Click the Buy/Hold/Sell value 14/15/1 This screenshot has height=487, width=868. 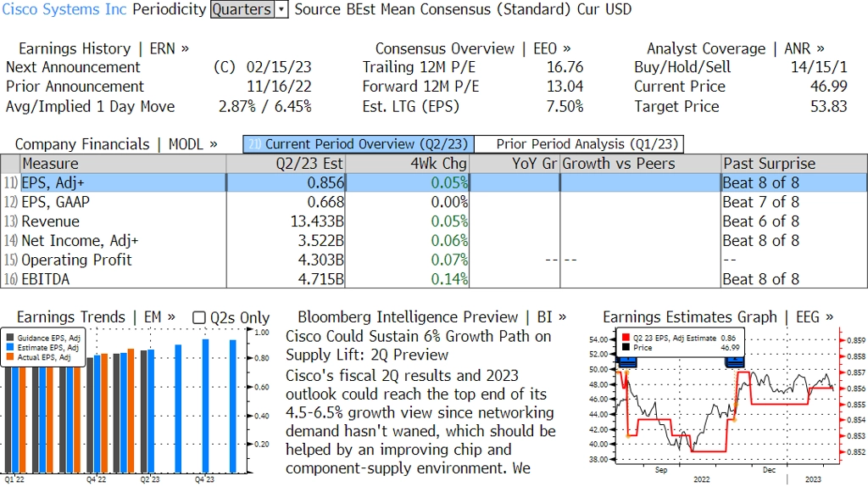819,67
